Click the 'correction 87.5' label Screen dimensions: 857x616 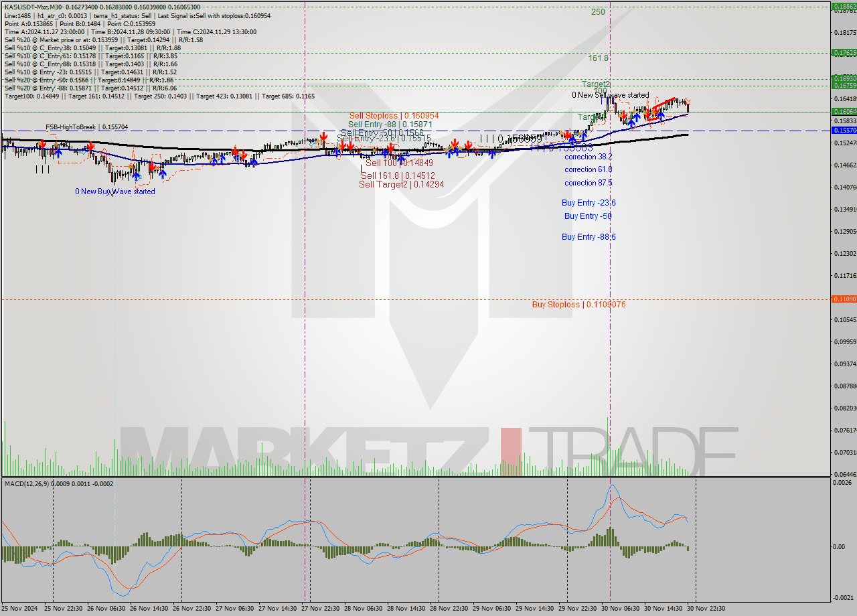coord(588,183)
